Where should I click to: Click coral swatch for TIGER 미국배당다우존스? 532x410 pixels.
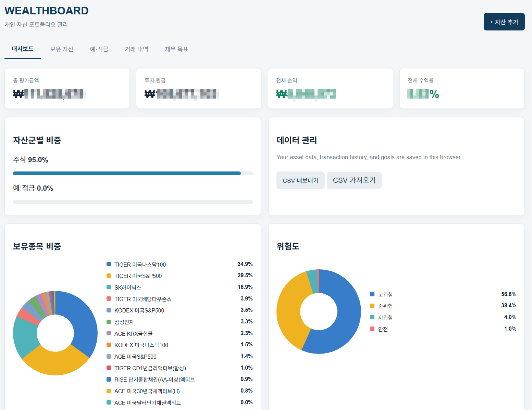109,299
